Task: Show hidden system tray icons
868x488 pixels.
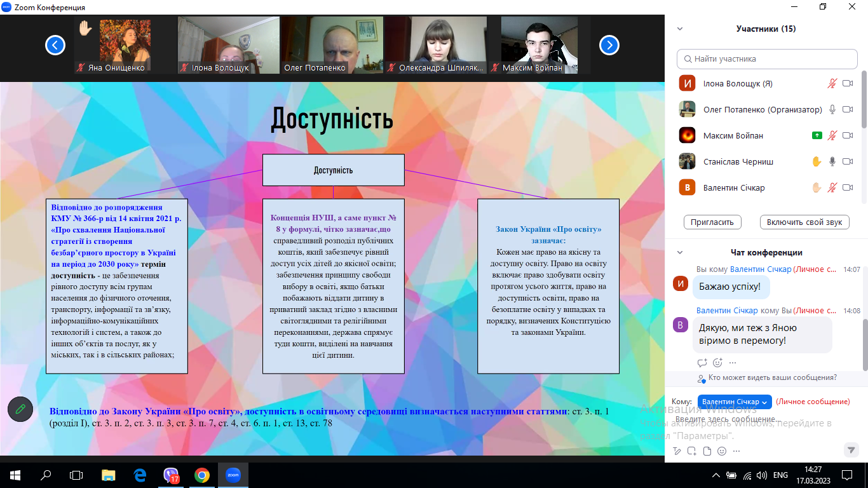Action: point(716,475)
